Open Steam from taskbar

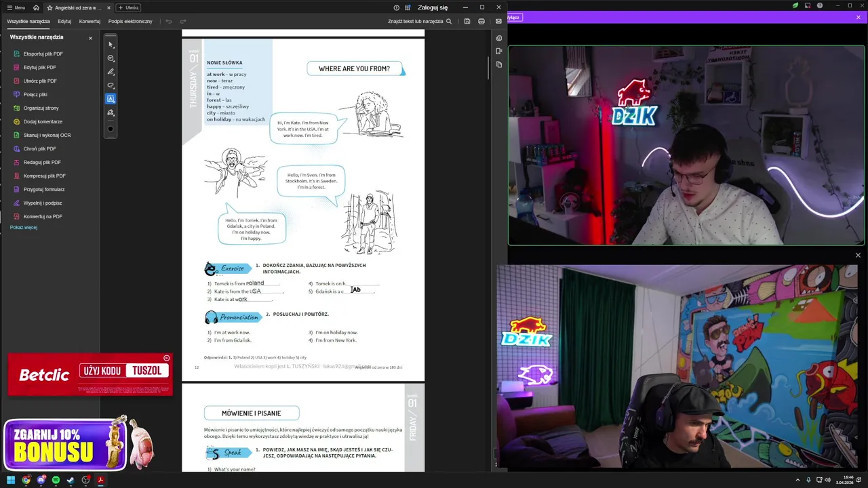71,480
